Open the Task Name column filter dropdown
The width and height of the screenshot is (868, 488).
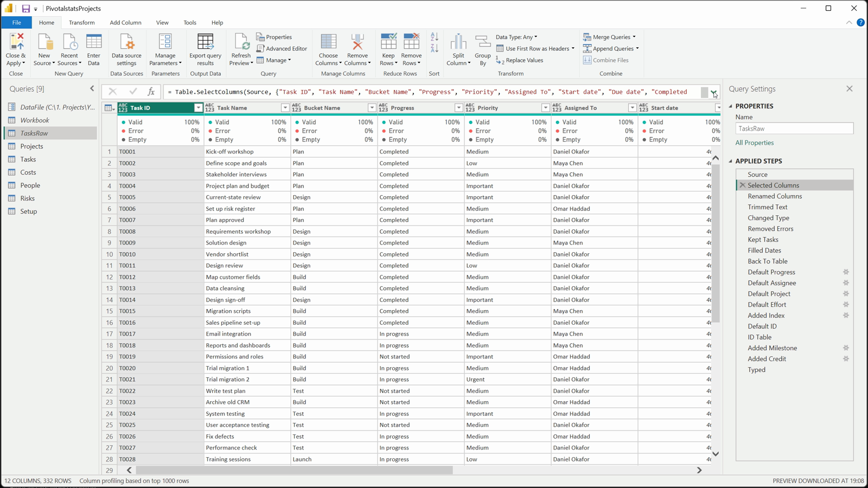pos(285,108)
